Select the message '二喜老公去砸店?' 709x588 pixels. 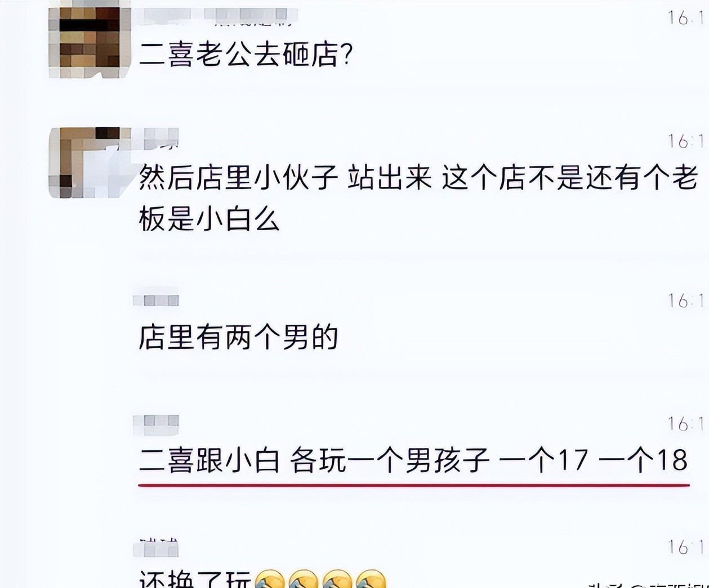click(x=246, y=55)
